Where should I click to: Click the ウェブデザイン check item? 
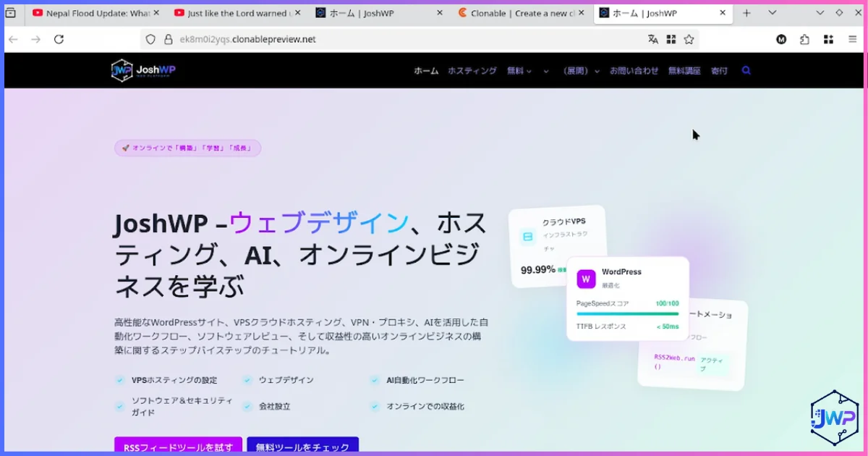coord(278,380)
